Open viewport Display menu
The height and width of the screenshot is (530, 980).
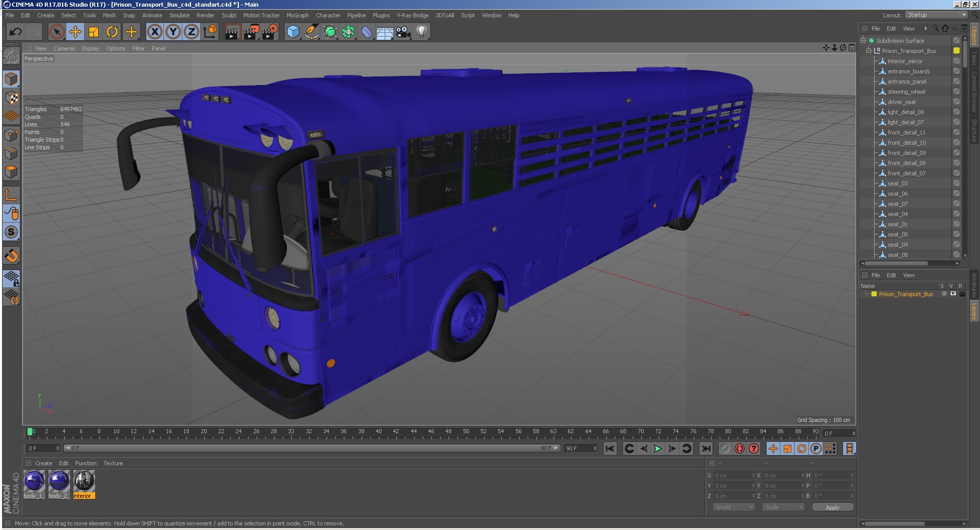(91, 48)
